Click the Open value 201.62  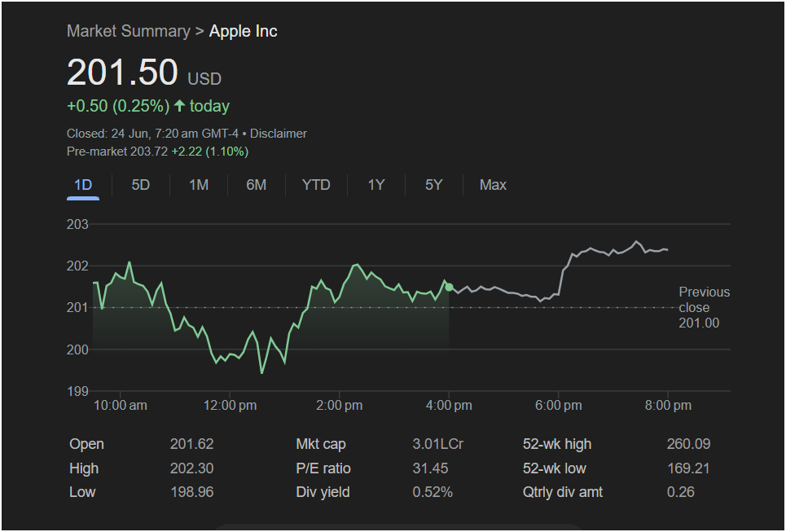point(191,444)
